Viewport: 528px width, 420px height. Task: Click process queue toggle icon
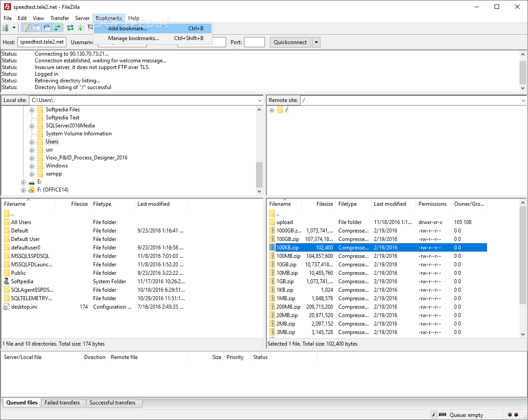tap(81, 28)
